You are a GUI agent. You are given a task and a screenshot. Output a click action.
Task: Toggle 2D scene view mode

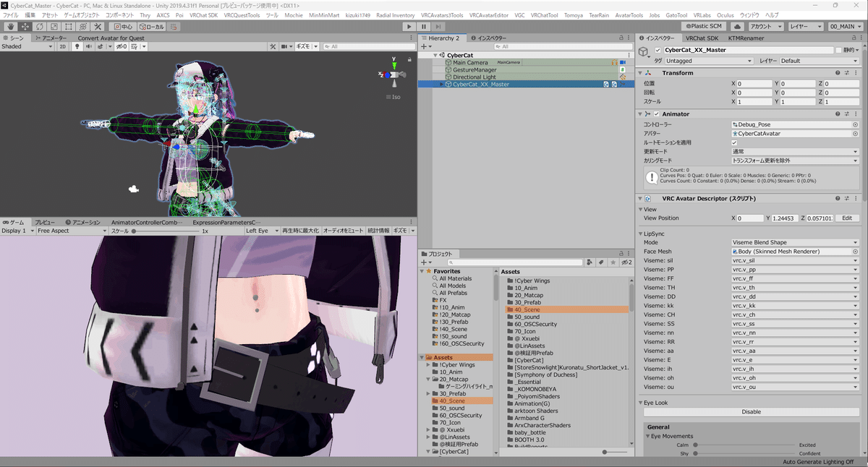pyautogui.click(x=63, y=46)
